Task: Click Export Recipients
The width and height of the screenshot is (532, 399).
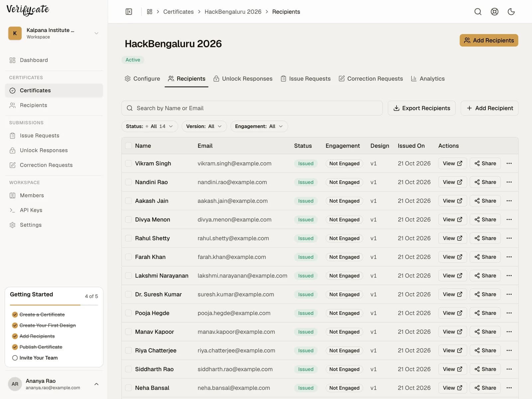Action: point(422,108)
